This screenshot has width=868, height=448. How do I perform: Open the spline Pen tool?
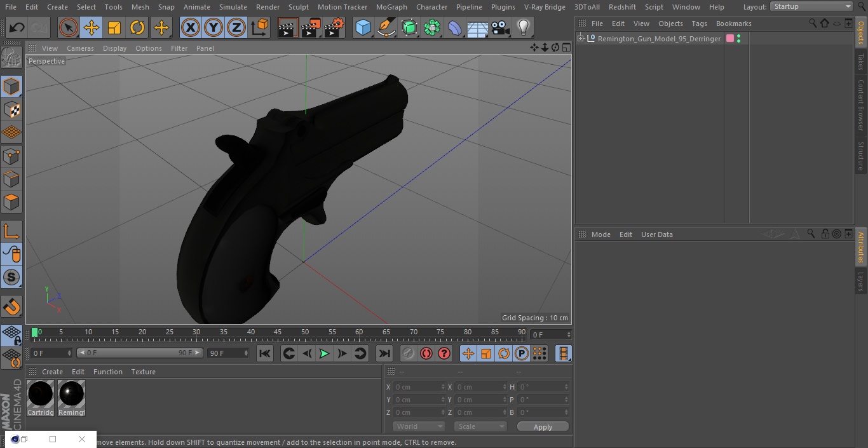(x=386, y=28)
